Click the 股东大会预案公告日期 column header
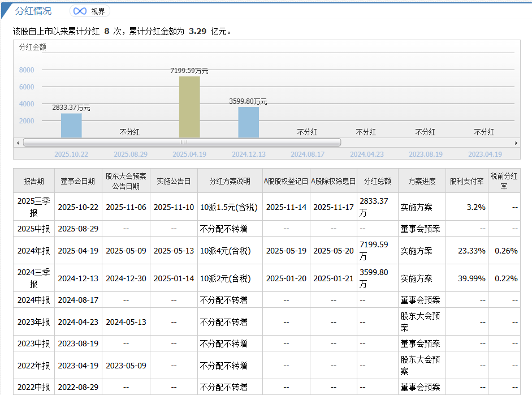 tap(126, 181)
